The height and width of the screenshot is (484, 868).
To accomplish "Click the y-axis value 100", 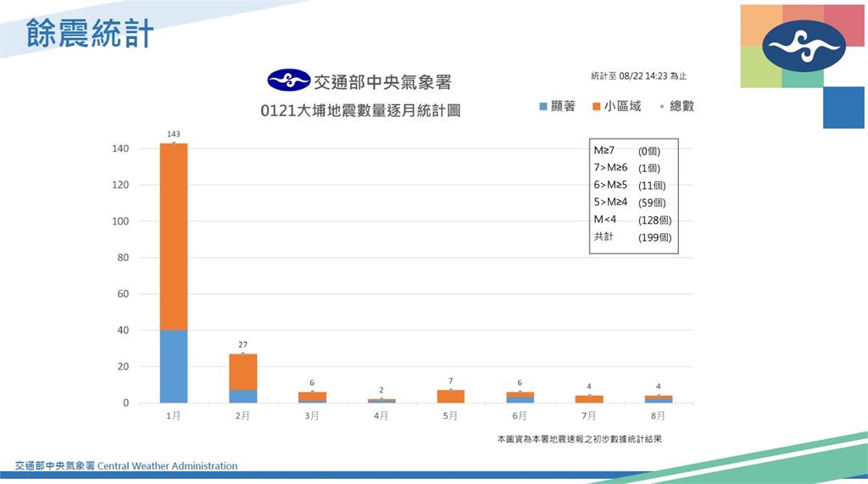I will (x=120, y=221).
